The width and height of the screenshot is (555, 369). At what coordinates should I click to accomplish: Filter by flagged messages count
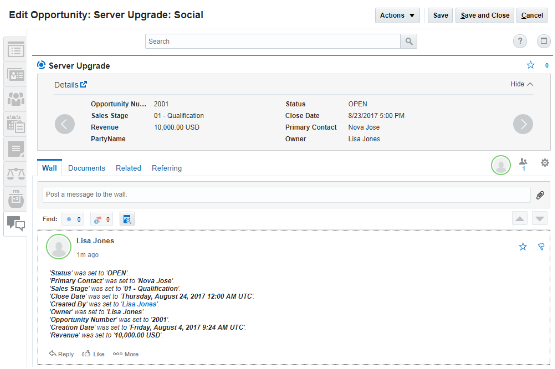click(102, 219)
